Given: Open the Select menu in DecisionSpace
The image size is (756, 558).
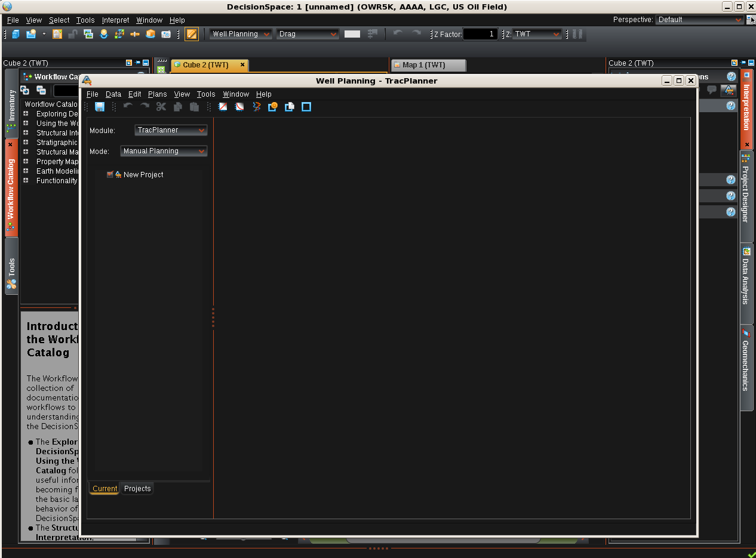Looking at the screenshot, I should coord(59,20).
